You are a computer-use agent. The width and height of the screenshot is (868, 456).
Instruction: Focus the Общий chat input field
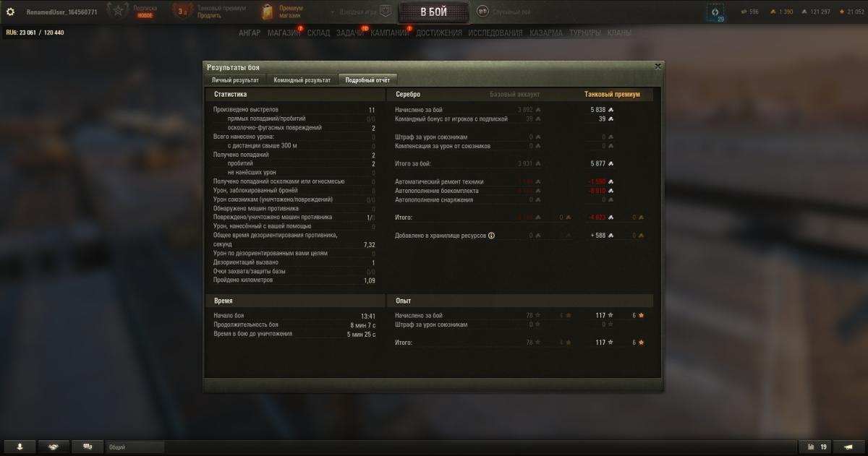point(135,447)
